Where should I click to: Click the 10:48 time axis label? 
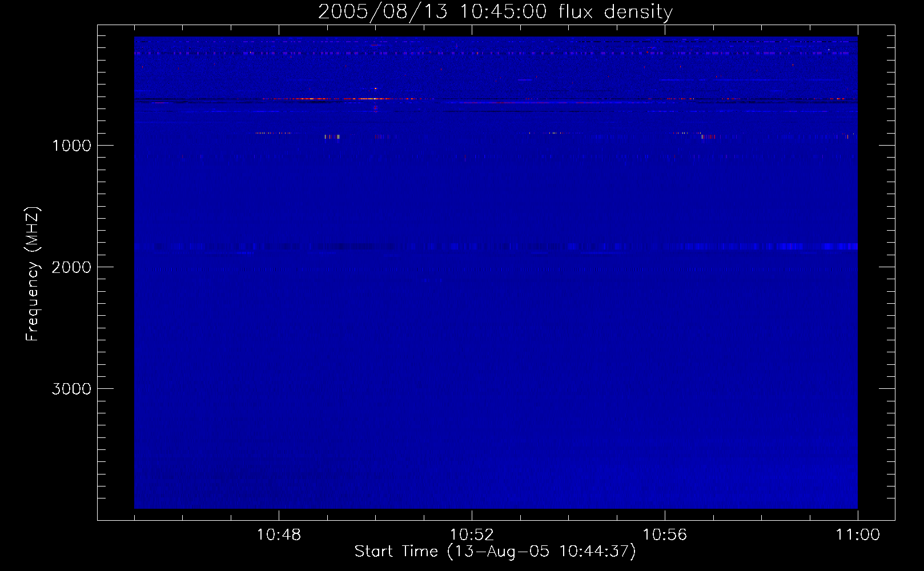(279, 535)
